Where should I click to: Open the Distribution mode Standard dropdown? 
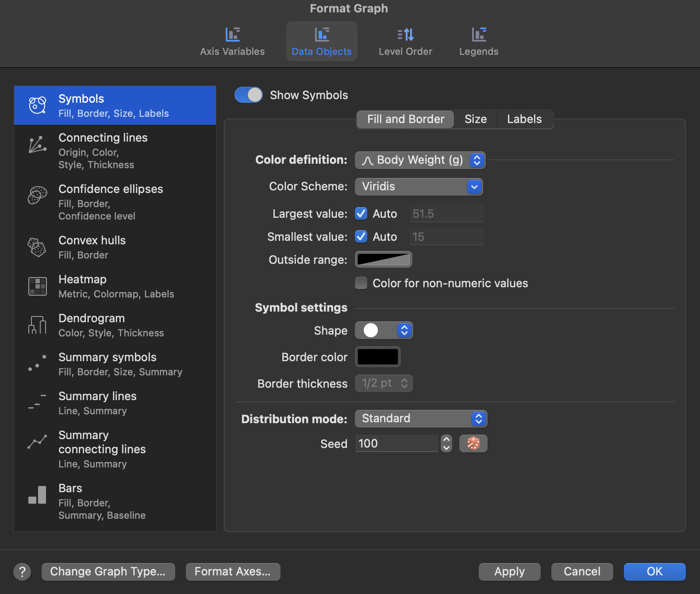coord(421,419)
